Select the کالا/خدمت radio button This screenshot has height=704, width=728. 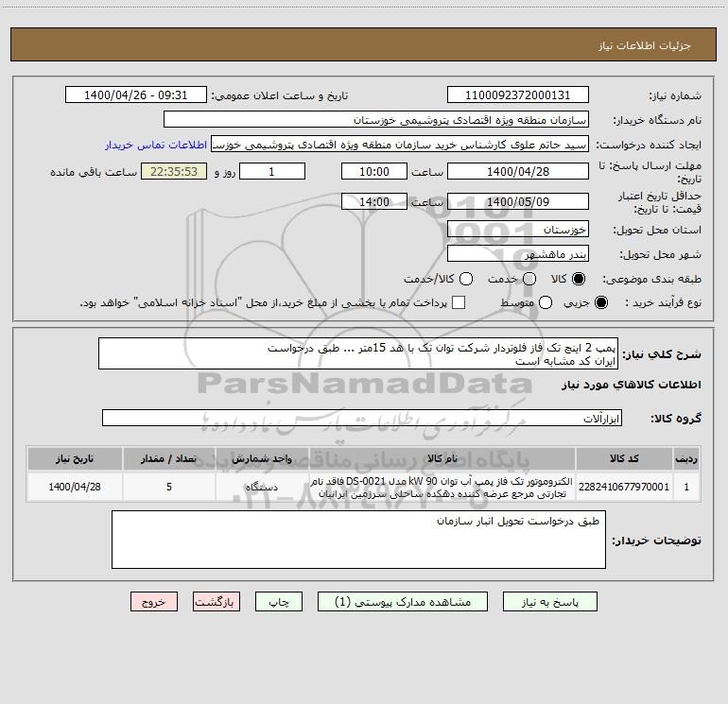click(x=466, y=279)
